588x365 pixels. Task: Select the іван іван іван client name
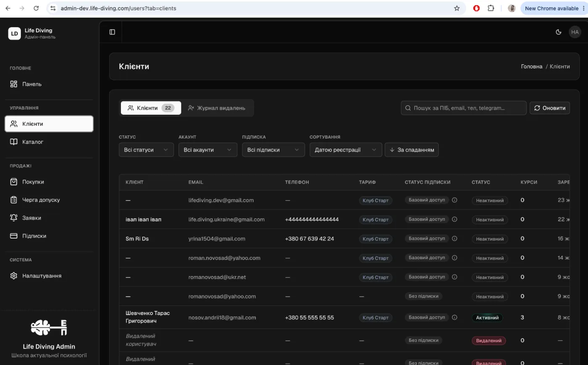pos(144,219)
